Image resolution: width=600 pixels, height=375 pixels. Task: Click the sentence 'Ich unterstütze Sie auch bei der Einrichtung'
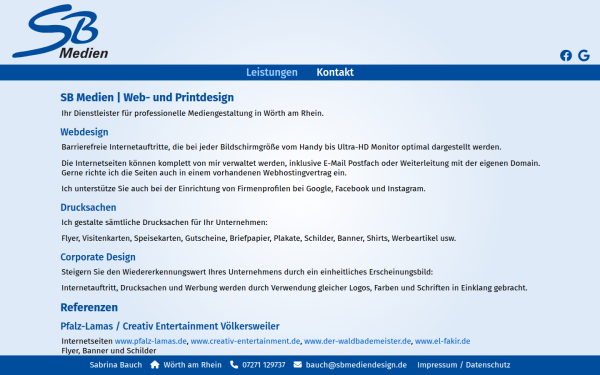243,189
